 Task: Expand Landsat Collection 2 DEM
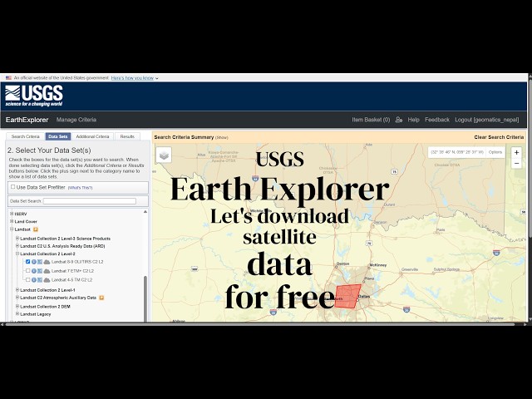pyautogui.click(x=17, y=306)
